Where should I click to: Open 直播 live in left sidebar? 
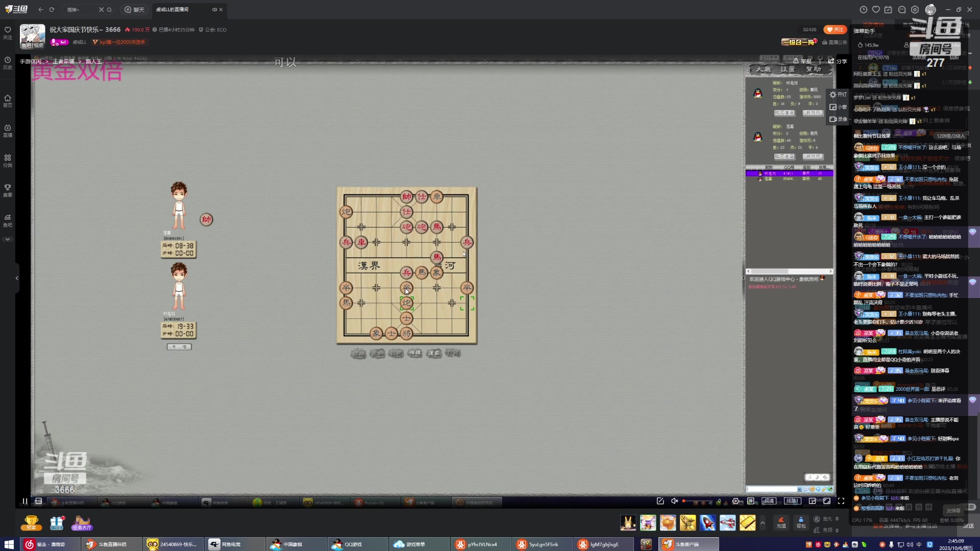tap(8, 131)
